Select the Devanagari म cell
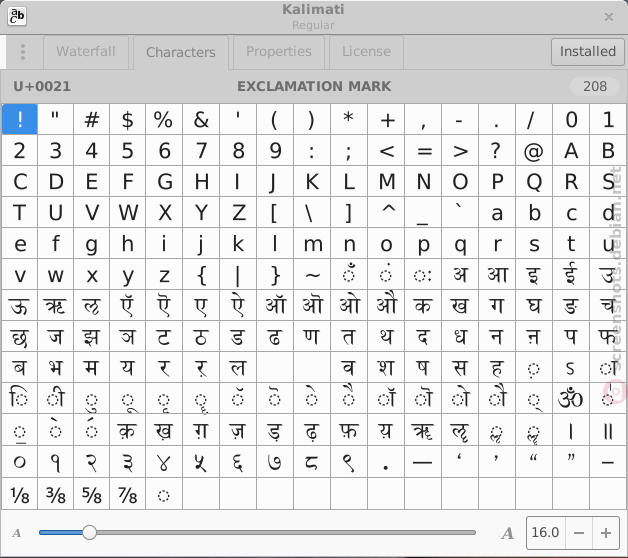The width and height of the screenshot is (628, 558). click(x=92, y=367)
